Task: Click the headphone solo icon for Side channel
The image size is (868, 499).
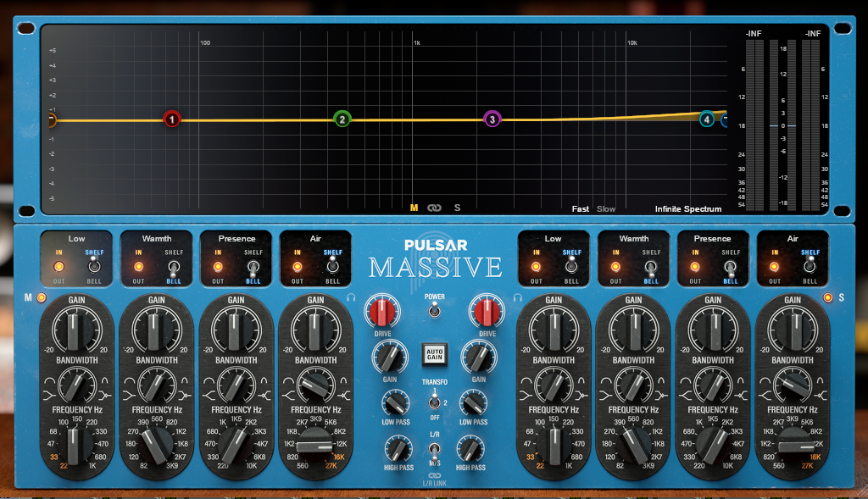Action: click(518, 297)
